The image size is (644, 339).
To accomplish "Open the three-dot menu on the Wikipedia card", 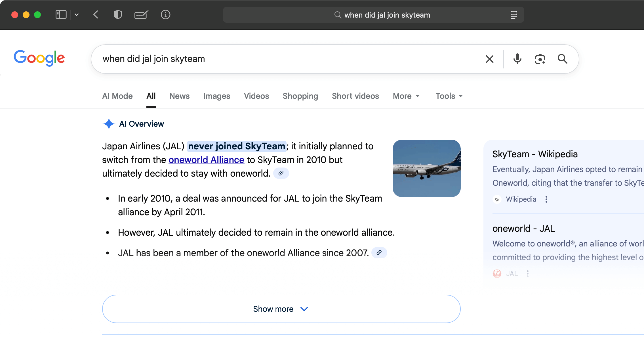I will 546,199.
